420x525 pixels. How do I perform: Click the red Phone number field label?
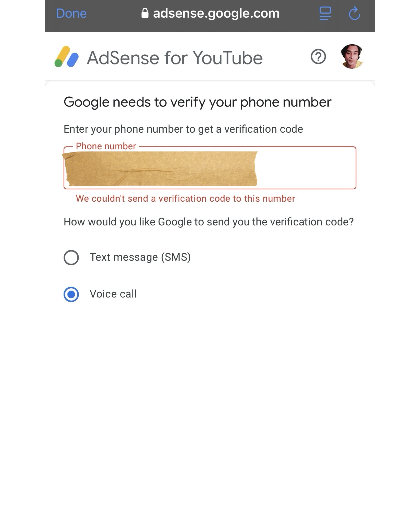click(x=106, y=146)
